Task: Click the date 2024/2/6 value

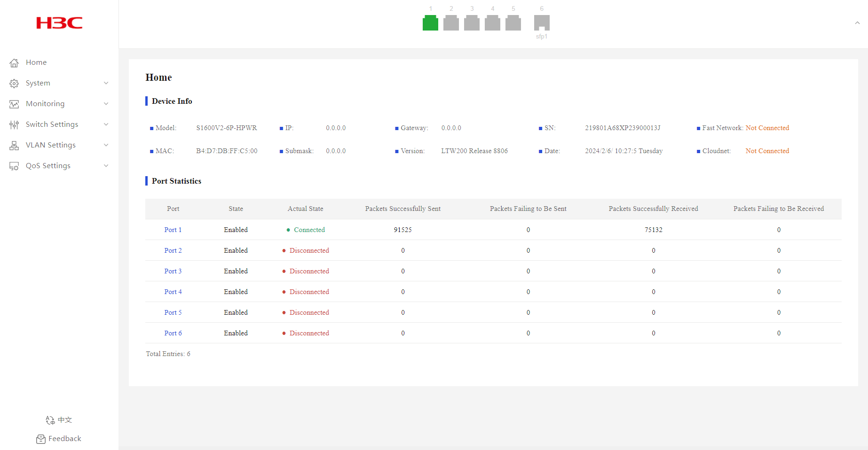Action: 624,151
